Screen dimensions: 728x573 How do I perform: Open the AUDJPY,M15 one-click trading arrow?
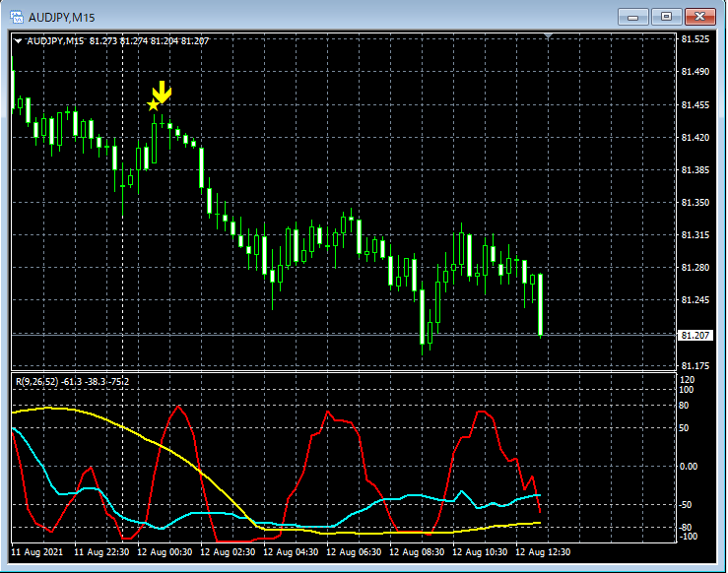point(18,40)
